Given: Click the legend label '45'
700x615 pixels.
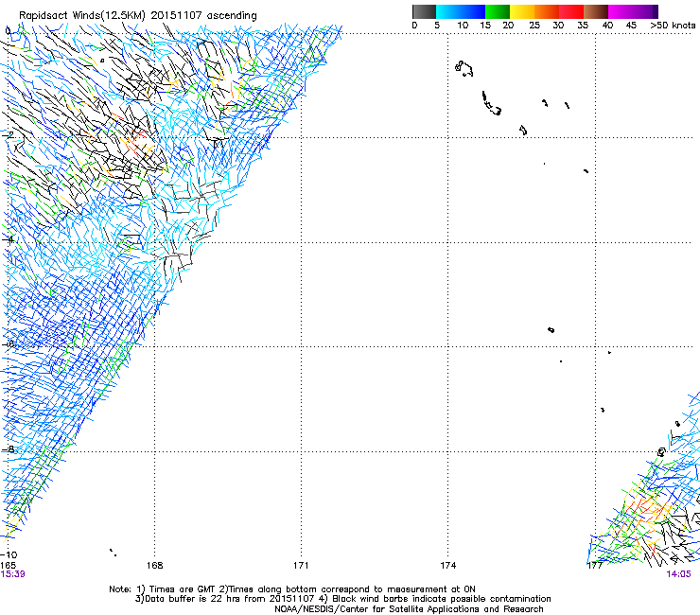Looking at the screenshot, I should click(631, 26).
